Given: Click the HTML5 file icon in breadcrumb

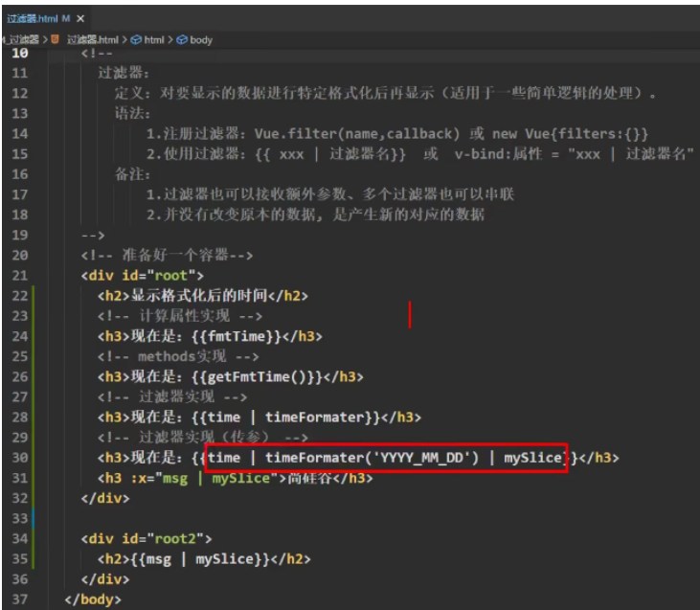Looking at the screenshot, I should [x=56, y=39].
